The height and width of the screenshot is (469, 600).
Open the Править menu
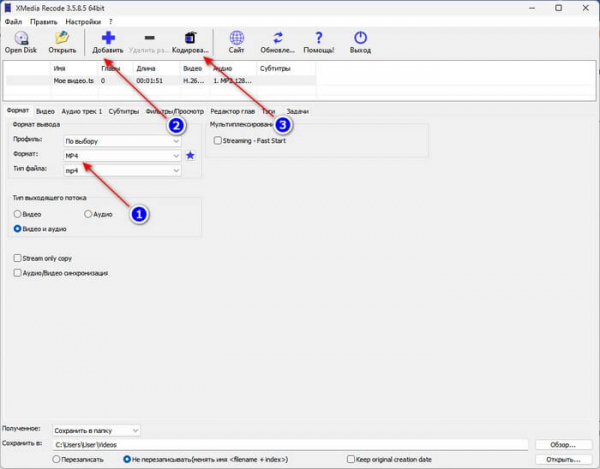click(x=44, y=22)
